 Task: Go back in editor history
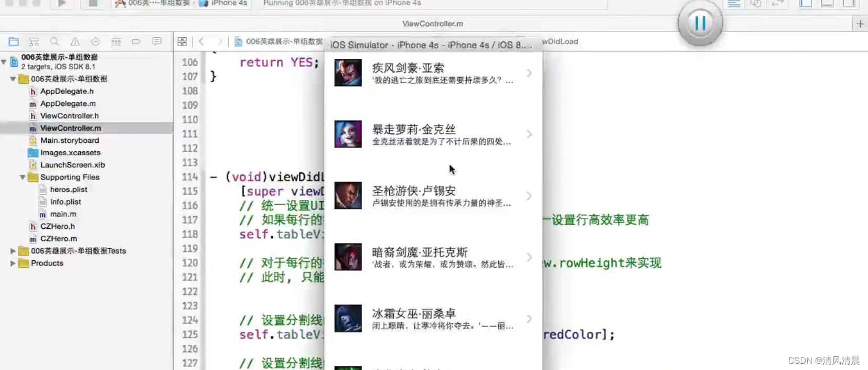tap(201, 41)
